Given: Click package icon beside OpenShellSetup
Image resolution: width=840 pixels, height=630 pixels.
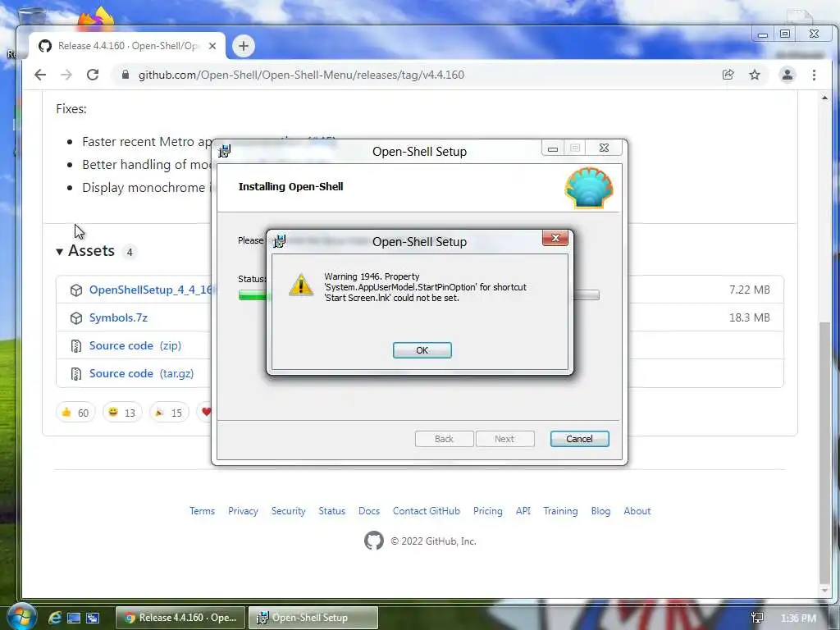Looking at the screenshot, I should pos(76,290).
